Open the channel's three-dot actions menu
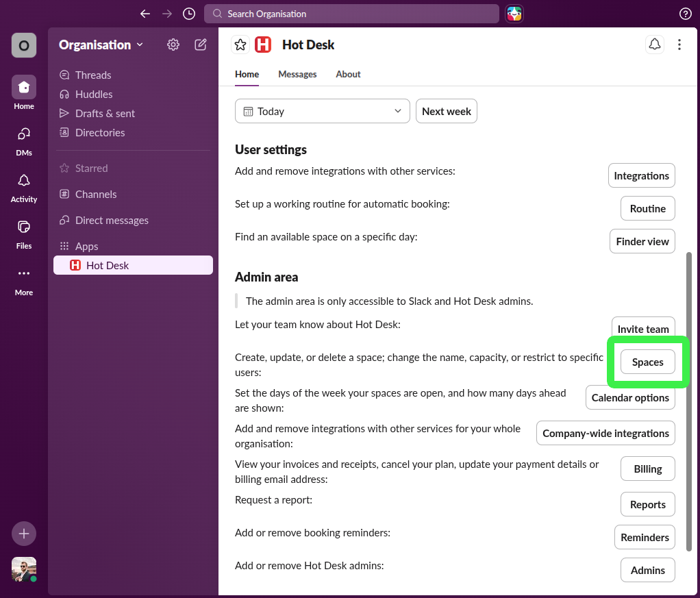The width and height of the screenshot is (700, 598). 679,44
